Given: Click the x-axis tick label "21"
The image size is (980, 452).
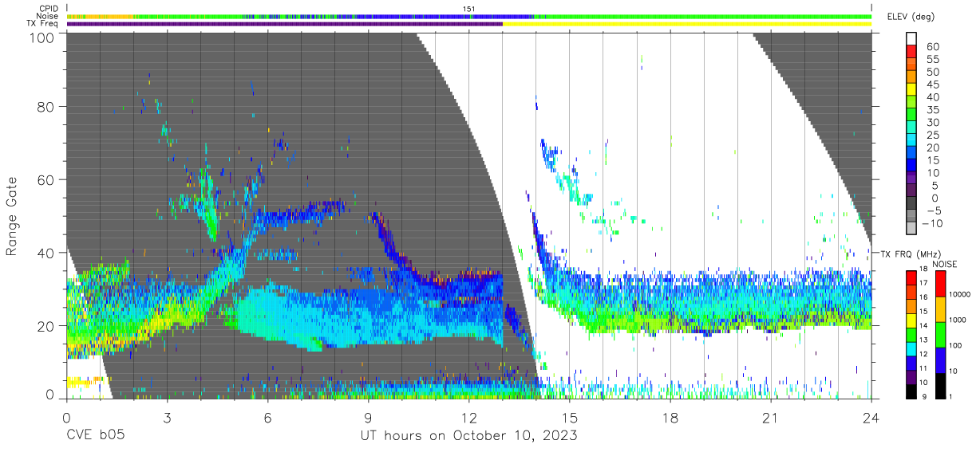Looking at the screenshot, I should pos(771,418).
